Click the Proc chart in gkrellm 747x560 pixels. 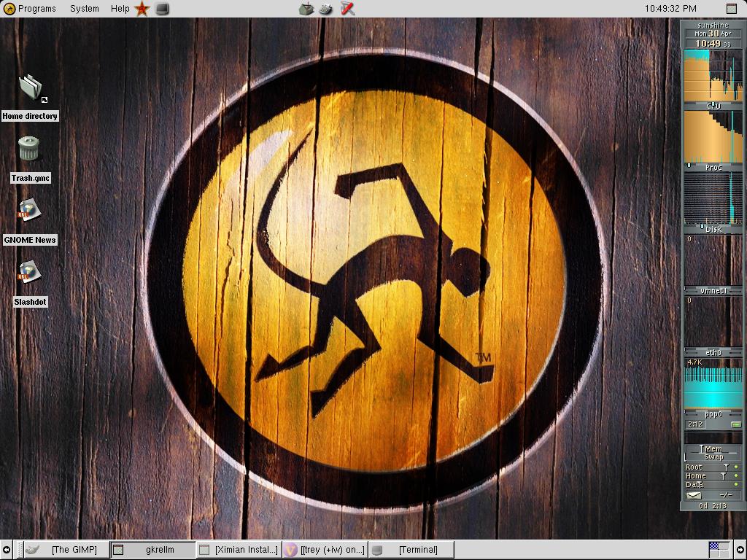click(713, 136)
